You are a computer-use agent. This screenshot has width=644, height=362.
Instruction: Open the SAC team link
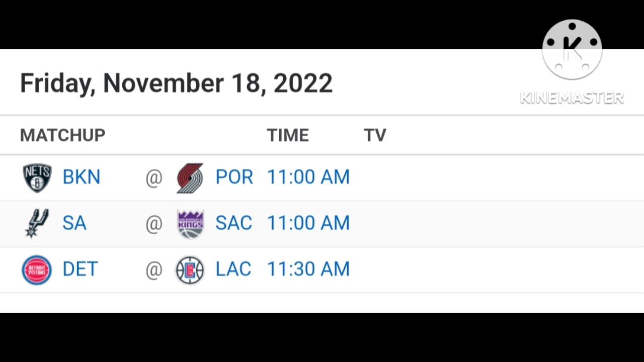pyautogui.click(x=233, y=223)
